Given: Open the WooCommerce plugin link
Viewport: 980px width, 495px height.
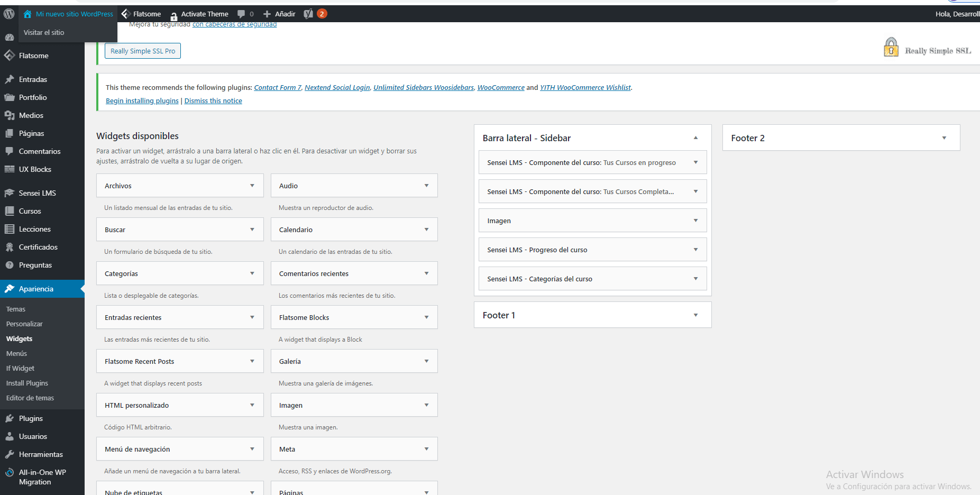Looking at the screenshot, I should click(x=501, y=88).
